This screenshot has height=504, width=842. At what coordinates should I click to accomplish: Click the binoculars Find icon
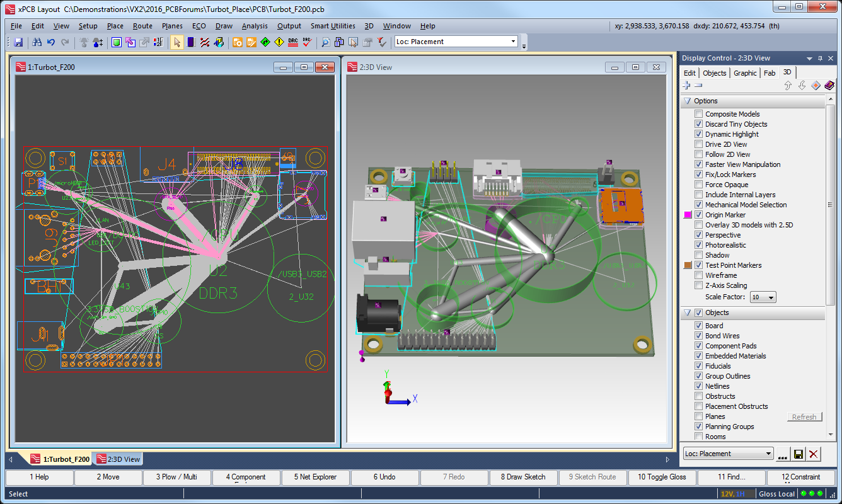coord(37,42)
